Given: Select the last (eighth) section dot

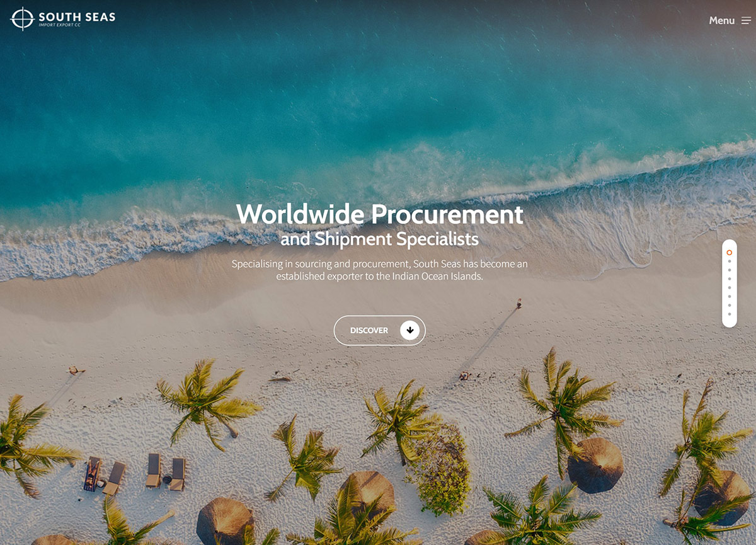Looking at the screenshot, I should coord(729,314).
